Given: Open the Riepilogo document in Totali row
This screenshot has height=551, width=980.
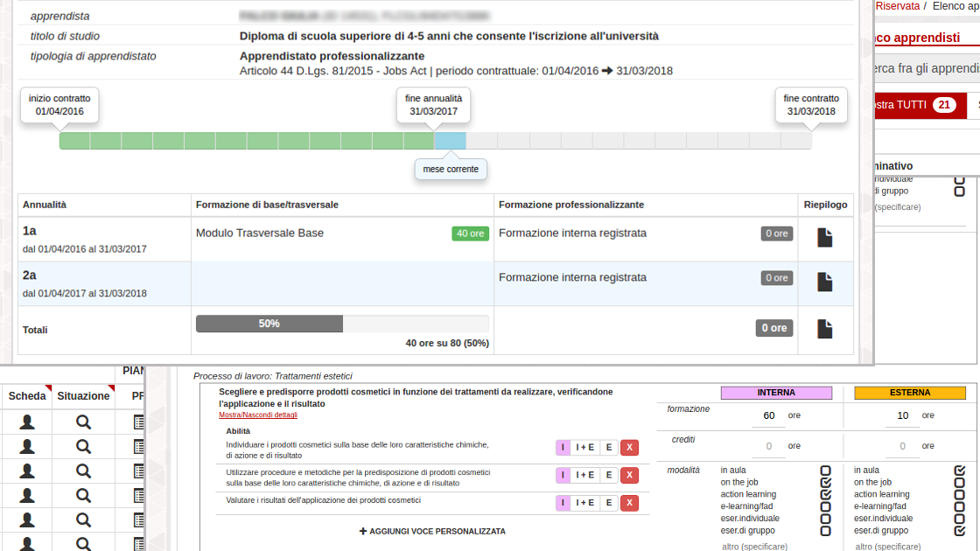Looking at the screenshot, I should pos(824,329).
